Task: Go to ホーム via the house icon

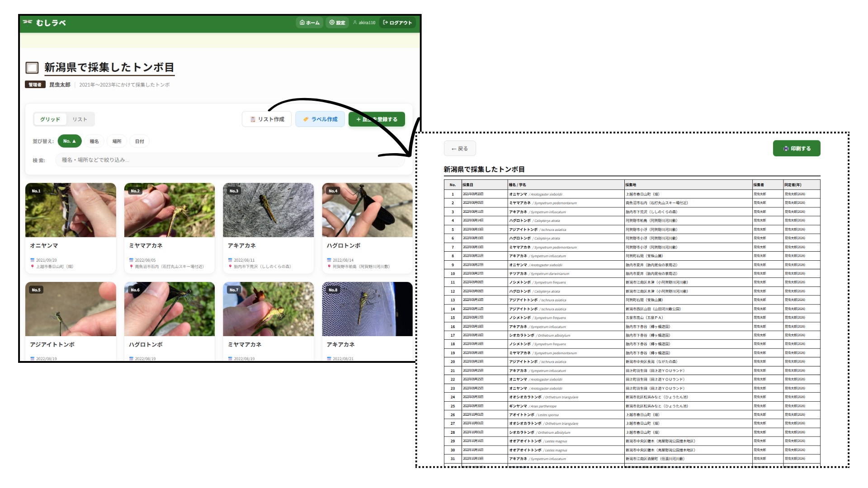Action: (x=302, y=22)
